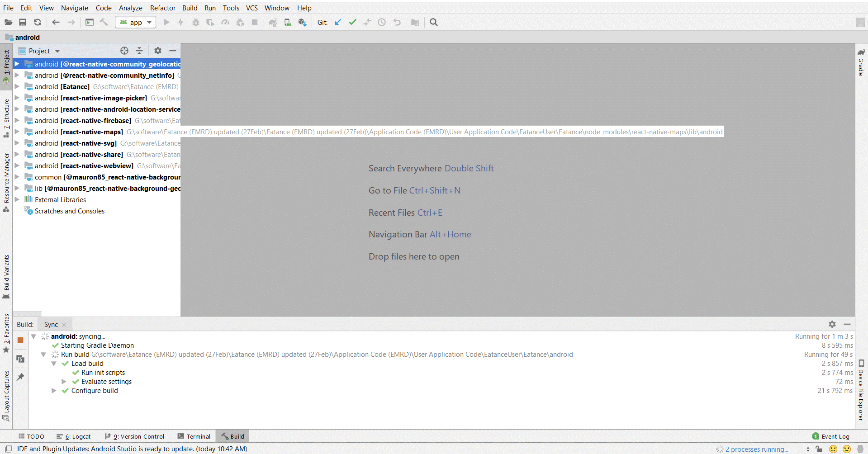Expand the react-native-maps android module
Viewport: 868px width, 454px height.
click(17, 132)
